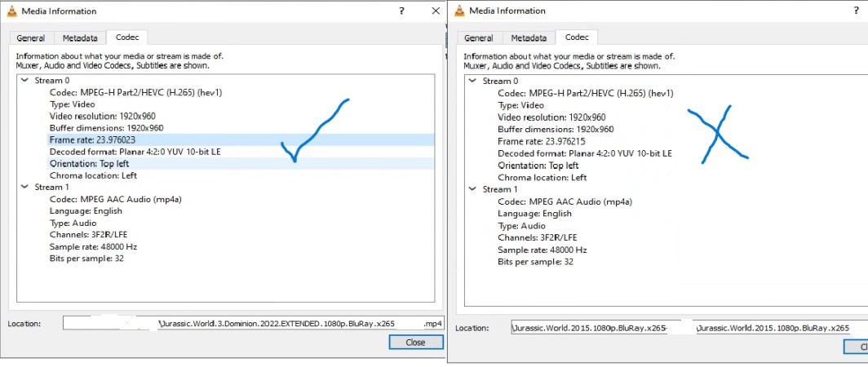Open the Metadata tab in right window
868x367 pixels.
click(529, 38)
